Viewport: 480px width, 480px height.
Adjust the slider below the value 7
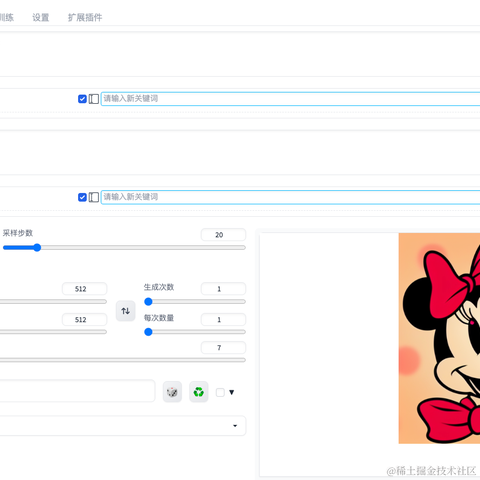(123, 360)
